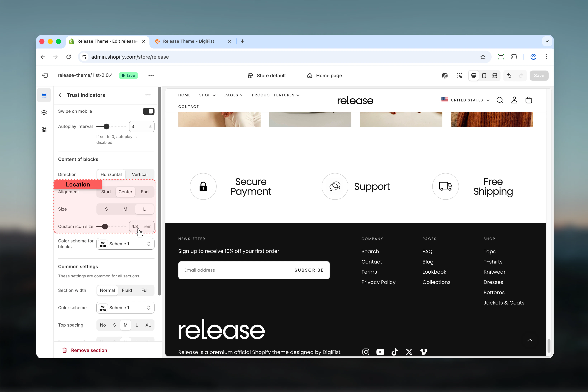
Task: Click the TikTok icon in footer
Action: (x=395, y=352)
